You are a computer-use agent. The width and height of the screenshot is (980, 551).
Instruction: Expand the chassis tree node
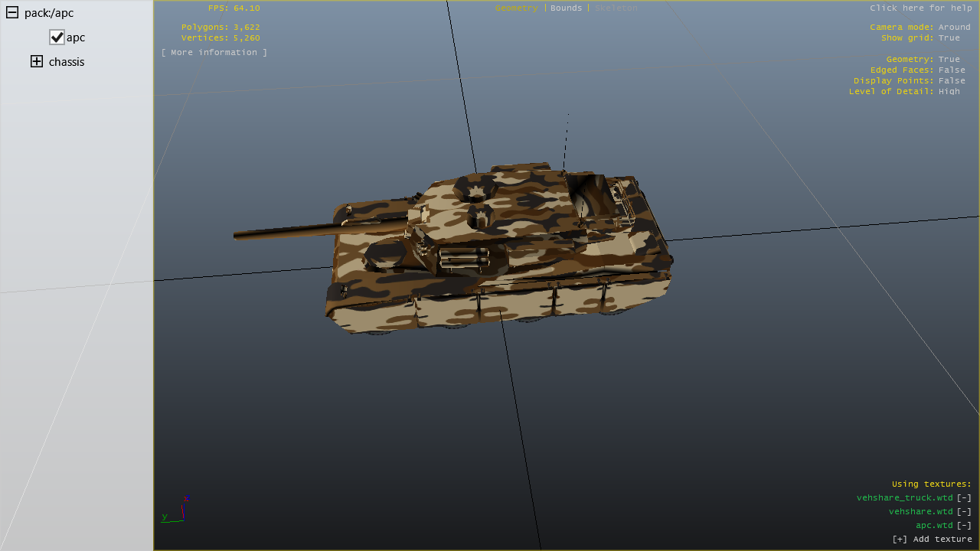37,61
